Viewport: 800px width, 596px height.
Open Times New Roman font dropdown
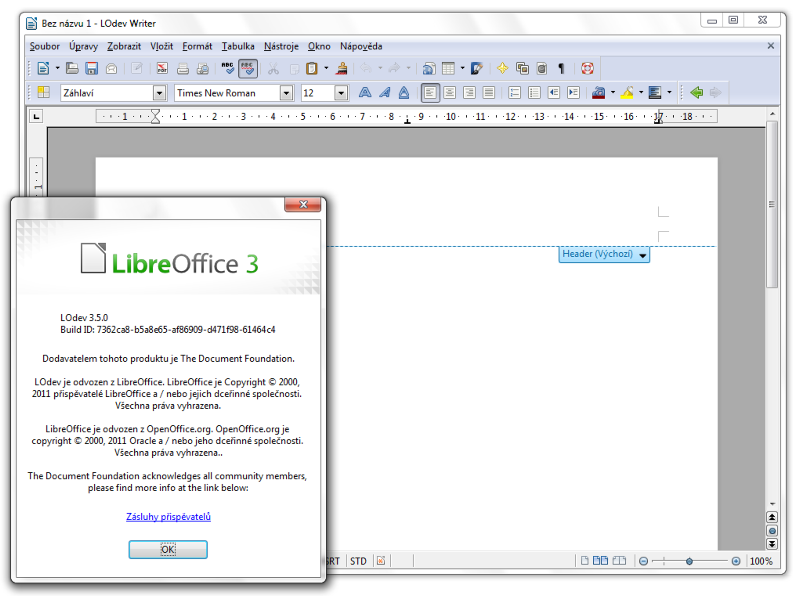(x=286, y=93)
